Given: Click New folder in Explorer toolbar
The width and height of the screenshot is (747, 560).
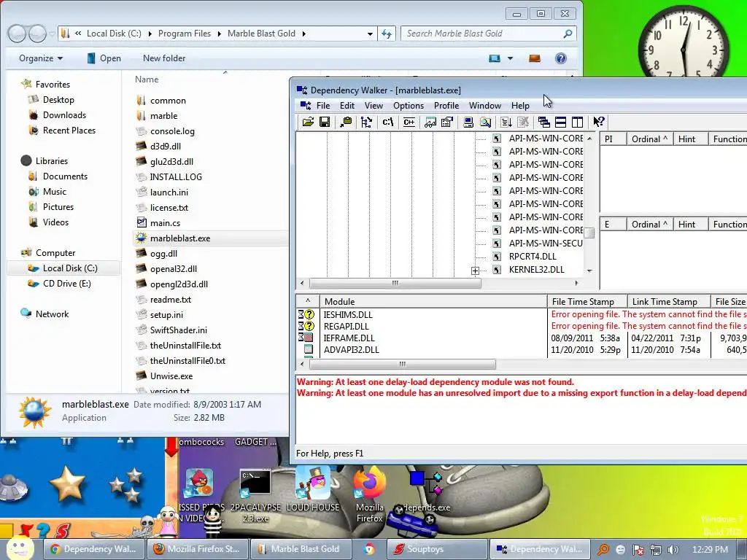Looking at the screenshot, I should [x=164, y=58].
